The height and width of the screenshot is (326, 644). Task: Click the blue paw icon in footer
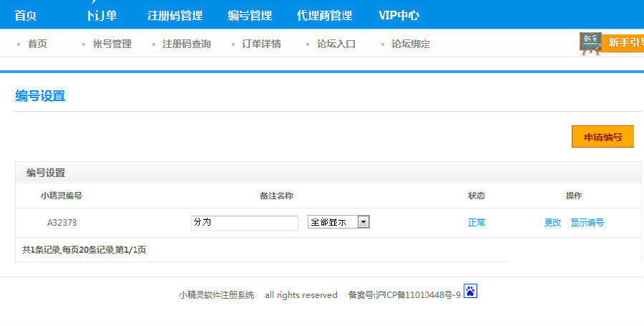(x=470, y=291)
